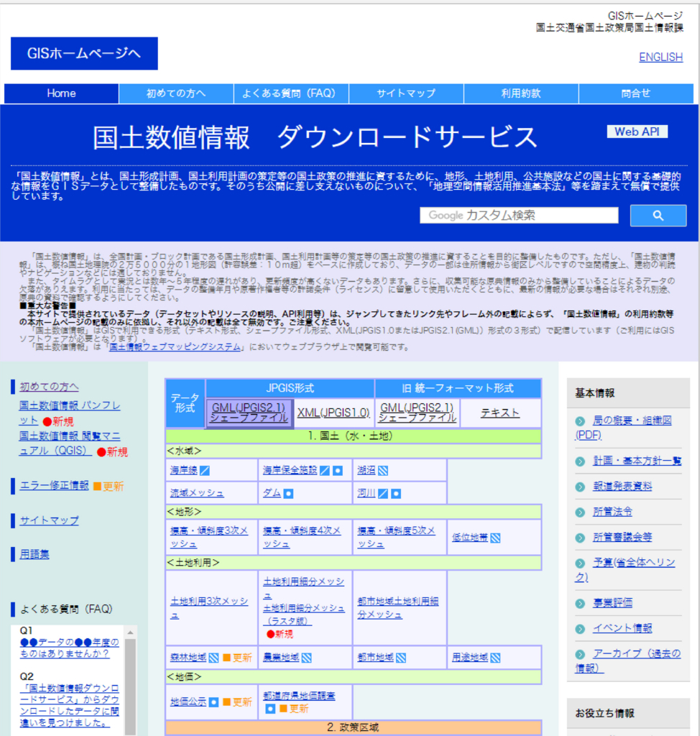Image resolution: width=700 pixels, height=736 pixels.
Task: Click the arrow bullet beside イベント情報
Action: (580, 628)
